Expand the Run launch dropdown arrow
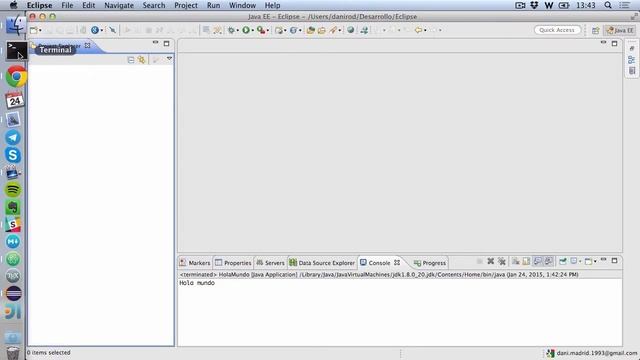Viewport: 640px width, 360px height. 253,31
